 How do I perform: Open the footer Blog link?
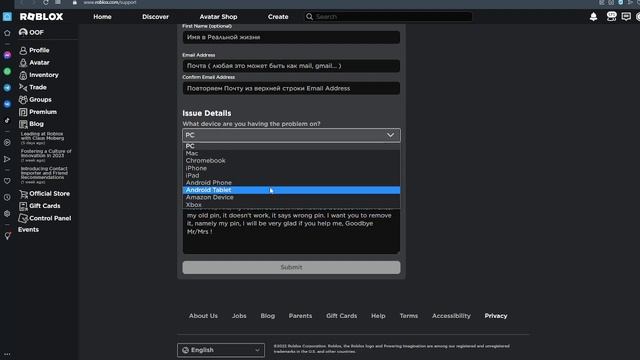(x=268, y=316)
